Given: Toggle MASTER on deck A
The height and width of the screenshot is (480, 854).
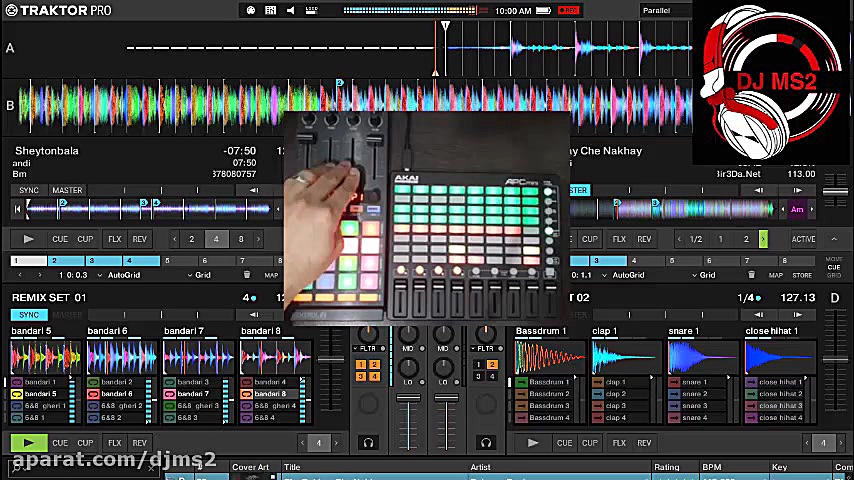Looking at the screenshot, I should [x=67, y=190].
